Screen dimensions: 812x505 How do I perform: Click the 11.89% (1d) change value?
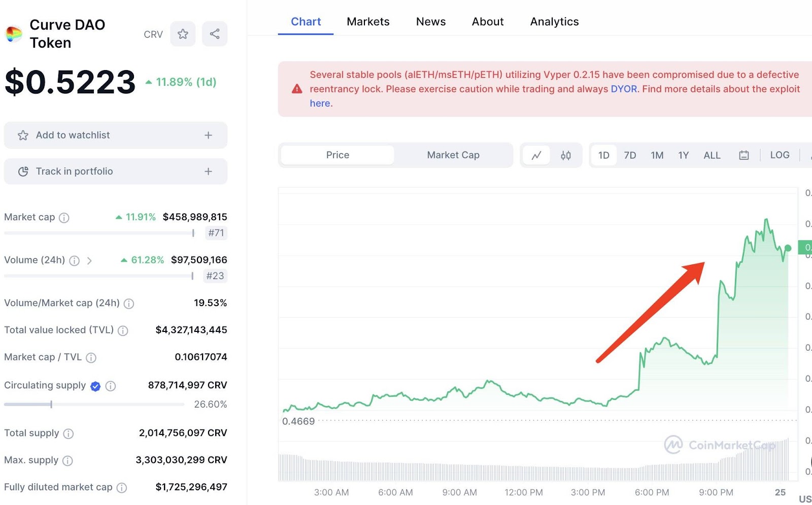point(181,82)
